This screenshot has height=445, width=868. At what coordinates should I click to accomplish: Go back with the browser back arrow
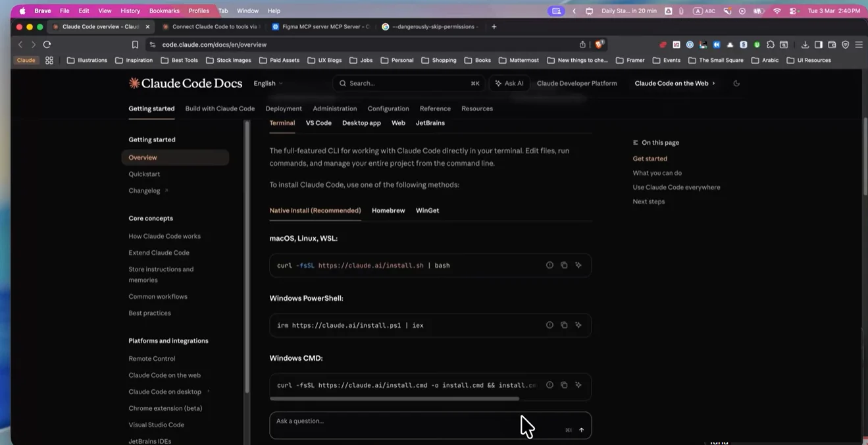click(x=20, y=45)
